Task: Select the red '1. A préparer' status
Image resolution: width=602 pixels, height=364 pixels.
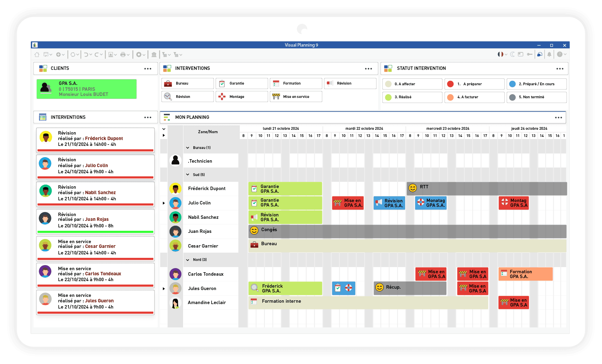Action: (474, 84)
